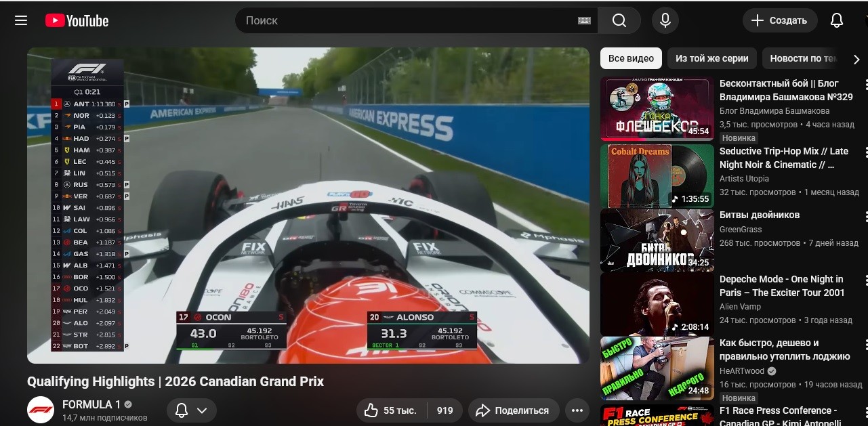Open title Как быстро, дешево и правильно

[x=785, y=349]
